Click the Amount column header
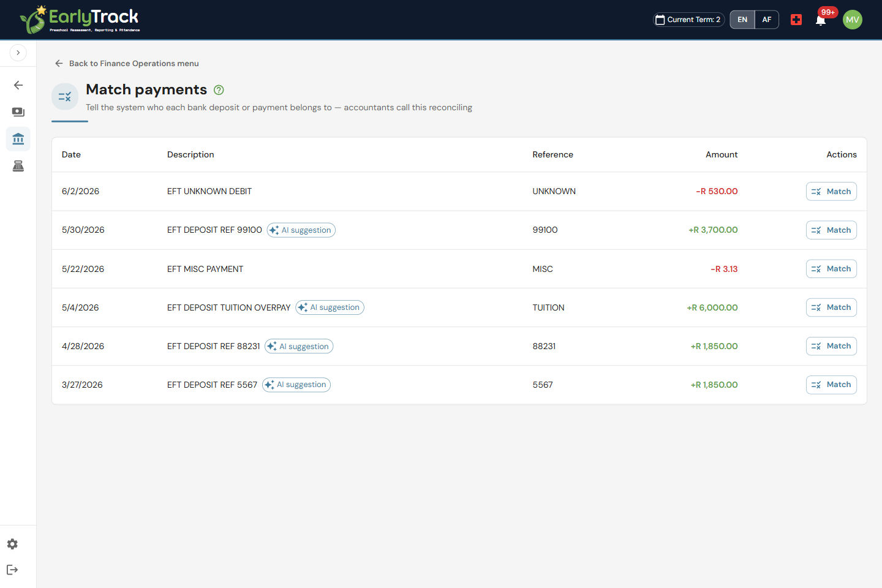 tap(722, 154)
